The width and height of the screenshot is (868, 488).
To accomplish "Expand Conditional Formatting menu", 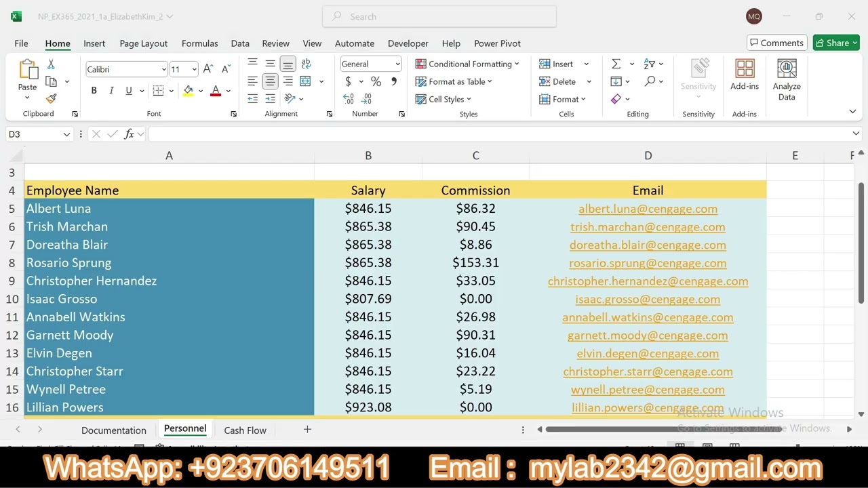I will 467,64.
